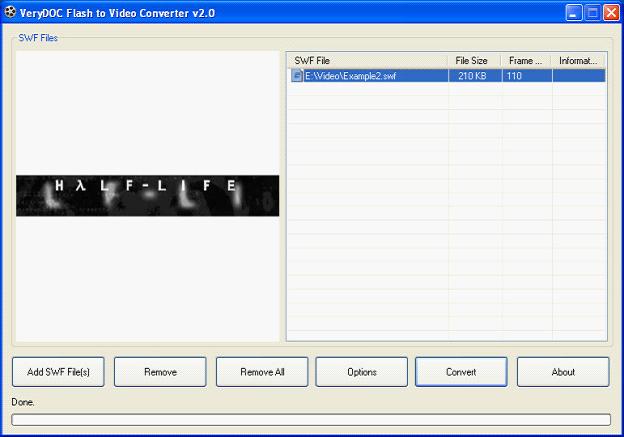
Task: Start conversion with the Convert button
Action: point(461,372)
